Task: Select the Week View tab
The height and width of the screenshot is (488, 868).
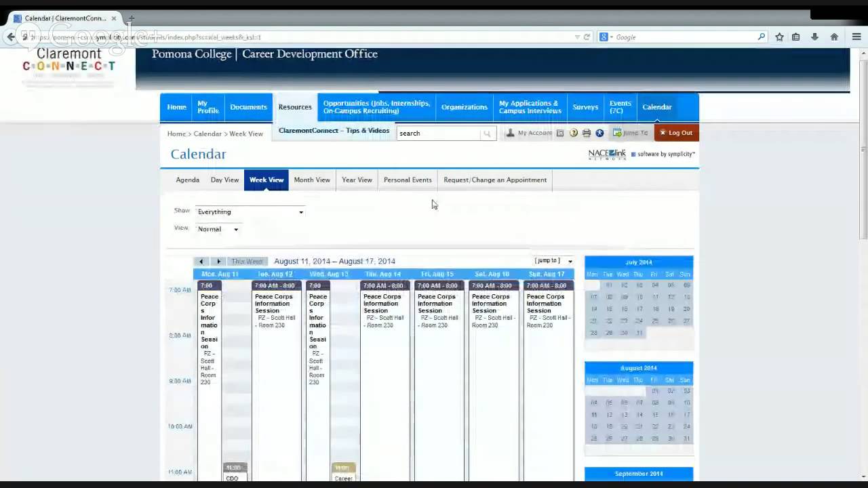Action: pos(267,180)
